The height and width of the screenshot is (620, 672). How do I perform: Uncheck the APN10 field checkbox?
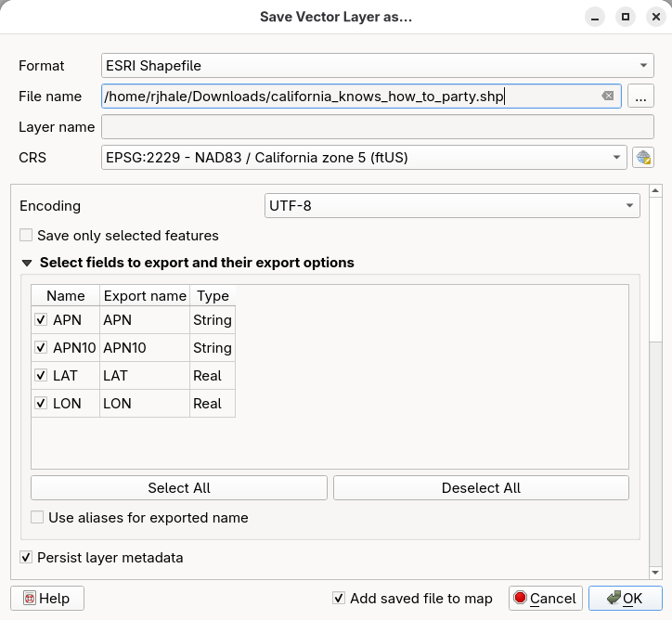tap(41, 348)
